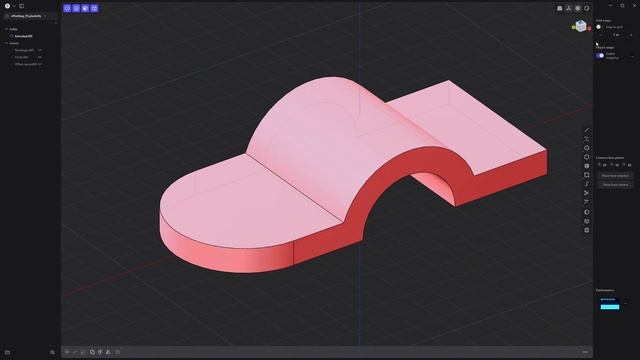Viewport: 640px width, 360px height.
Task: Click Plane from selection button
Action: click(x=615, y=176)
